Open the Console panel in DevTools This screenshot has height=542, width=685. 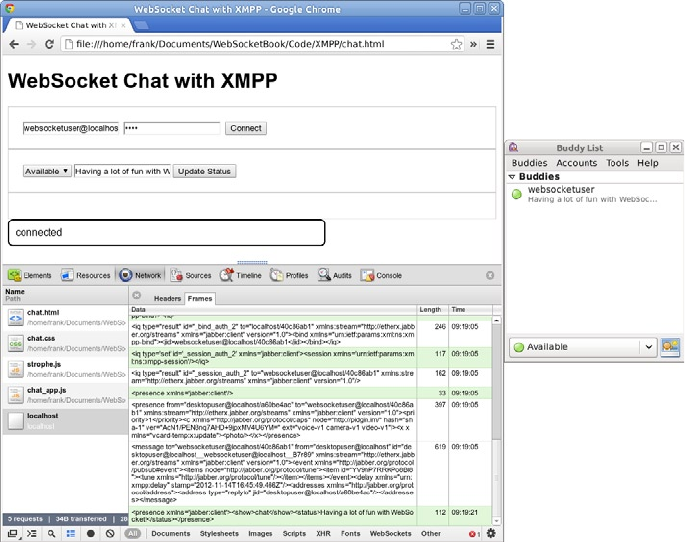pos(381,275)
